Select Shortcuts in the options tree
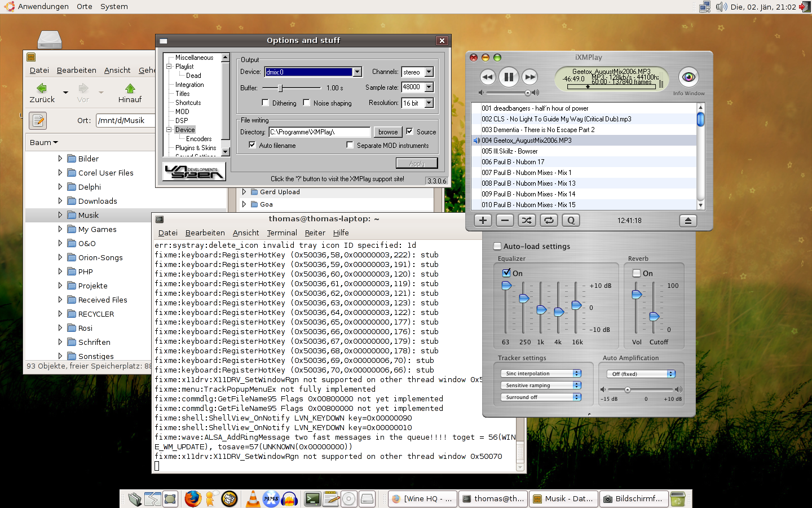 (x=188, y=103)
